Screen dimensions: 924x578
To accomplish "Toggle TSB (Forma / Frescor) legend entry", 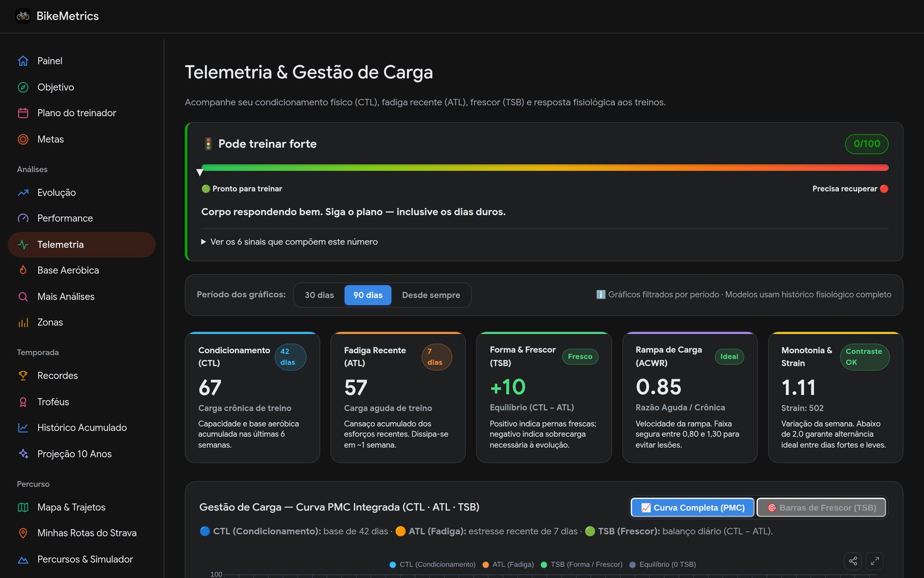I will click(x=582, y=565).
